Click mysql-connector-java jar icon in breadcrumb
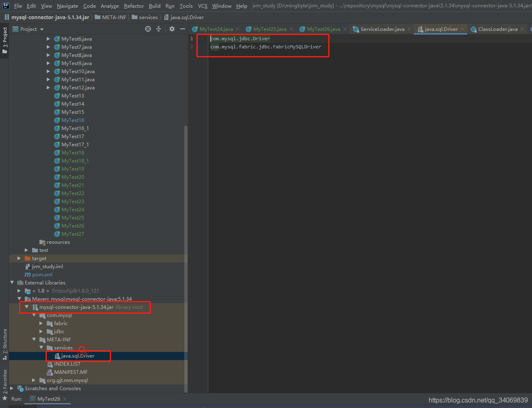The image size is (532, 408). click(7, 17)
